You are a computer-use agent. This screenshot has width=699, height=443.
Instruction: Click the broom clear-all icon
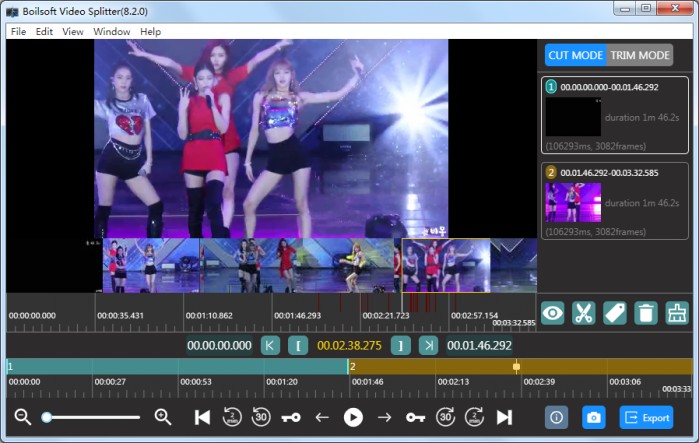tap(677, 313)
